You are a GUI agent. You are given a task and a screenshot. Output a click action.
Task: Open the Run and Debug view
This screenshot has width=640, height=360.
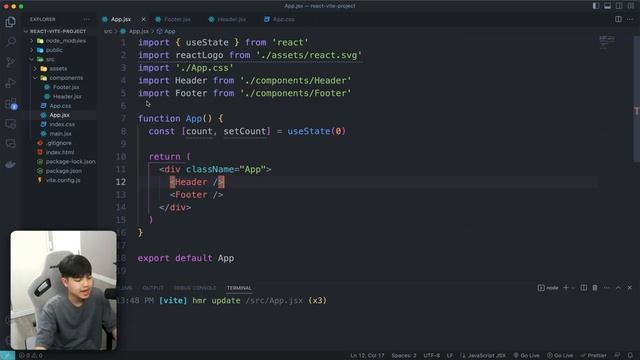[11, 82]
